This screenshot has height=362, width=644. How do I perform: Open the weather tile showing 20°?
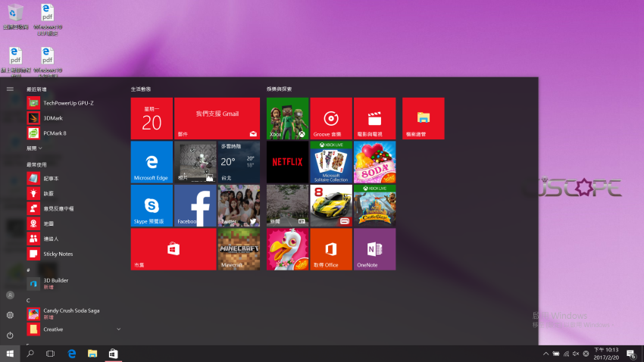[x=239, y=162]
